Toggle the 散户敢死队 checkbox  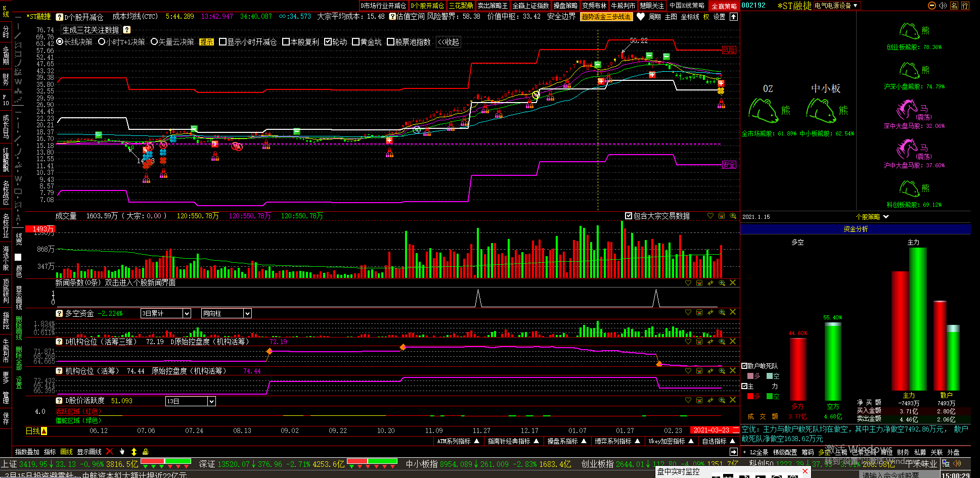point(744,366)
